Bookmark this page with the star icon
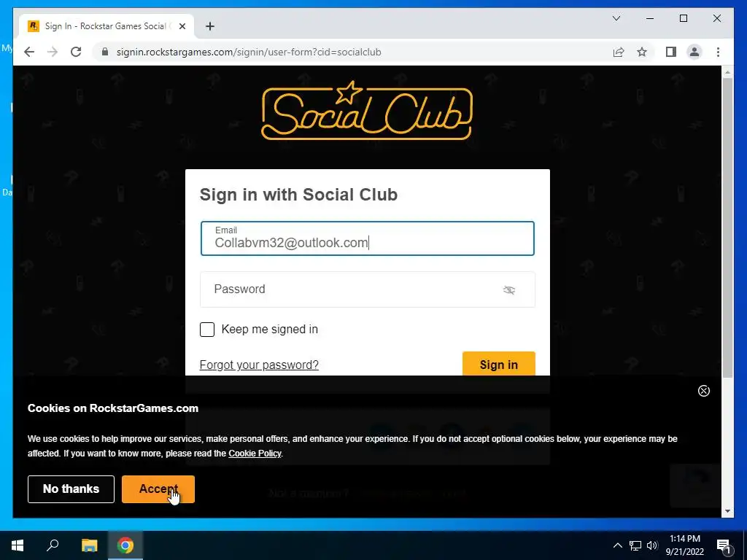The width and height of the screenshot is (747, 560). [x=642, y=52]
